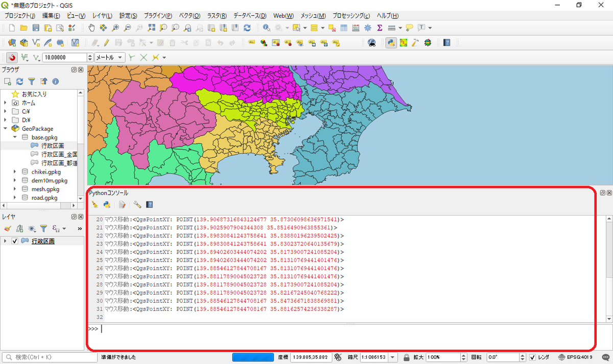Open the メートル units dropdown
This screenshot has height=364, width=613.
(x=110, y=58)
